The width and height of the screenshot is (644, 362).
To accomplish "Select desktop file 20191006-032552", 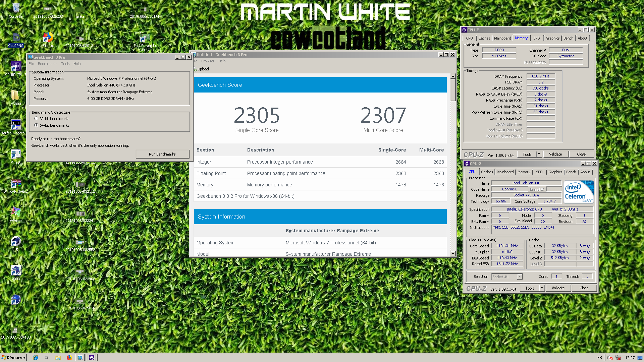I will [x=80, y=245].
